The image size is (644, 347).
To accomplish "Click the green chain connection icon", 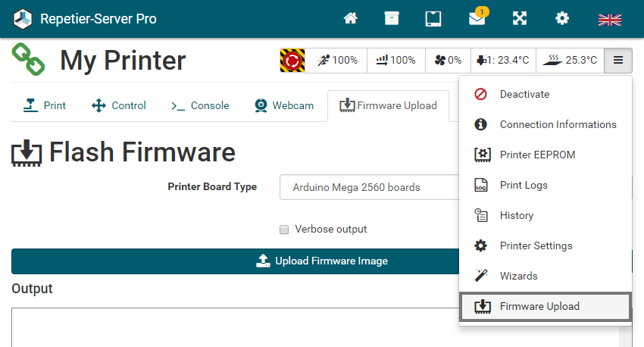I will click(x=28, y=60).
